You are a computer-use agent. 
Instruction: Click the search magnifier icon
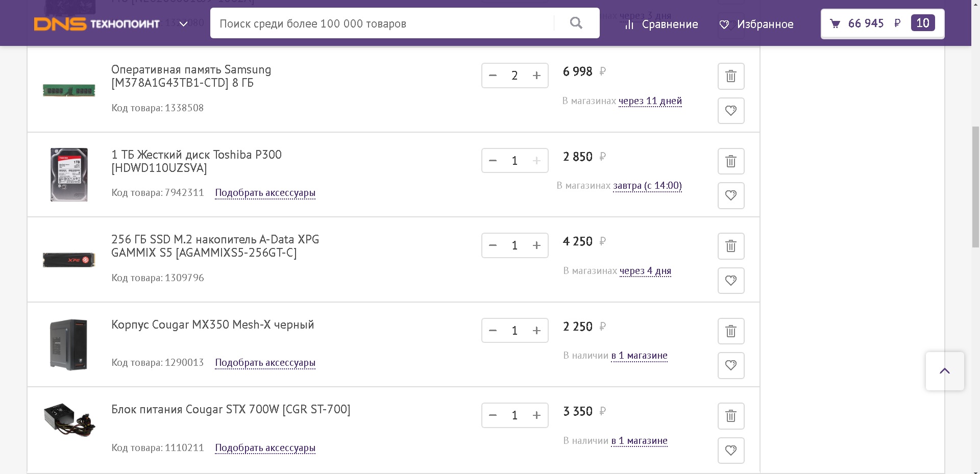[576, 23]
